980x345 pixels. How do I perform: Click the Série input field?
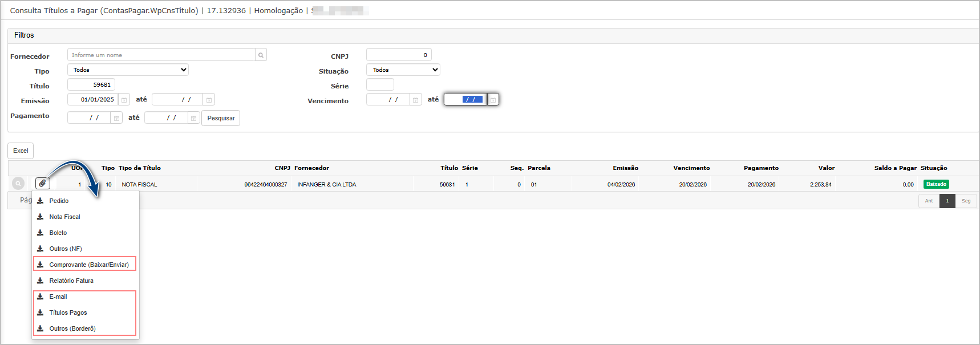tap(380, 85)
